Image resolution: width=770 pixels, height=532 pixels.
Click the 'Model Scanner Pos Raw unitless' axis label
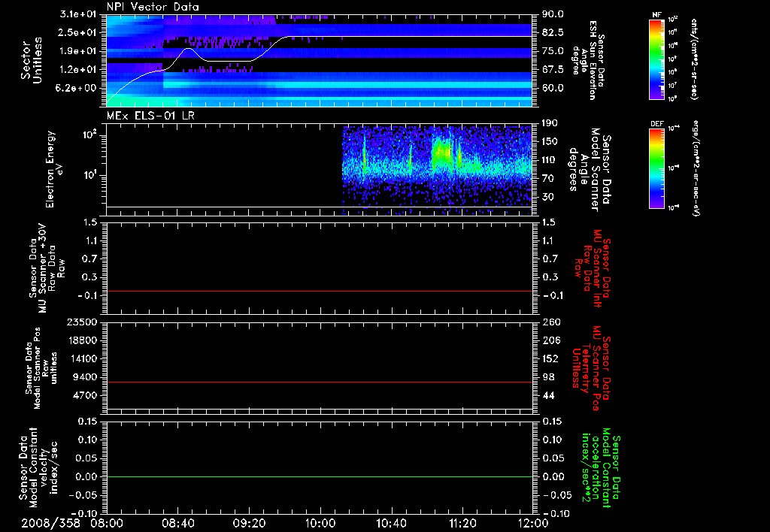click(x=42, y=368)
